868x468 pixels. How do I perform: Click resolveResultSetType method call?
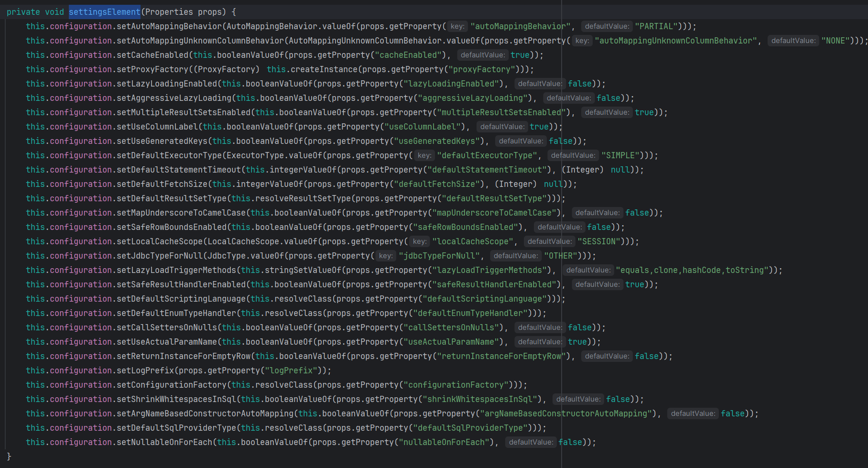click(303, 198)
